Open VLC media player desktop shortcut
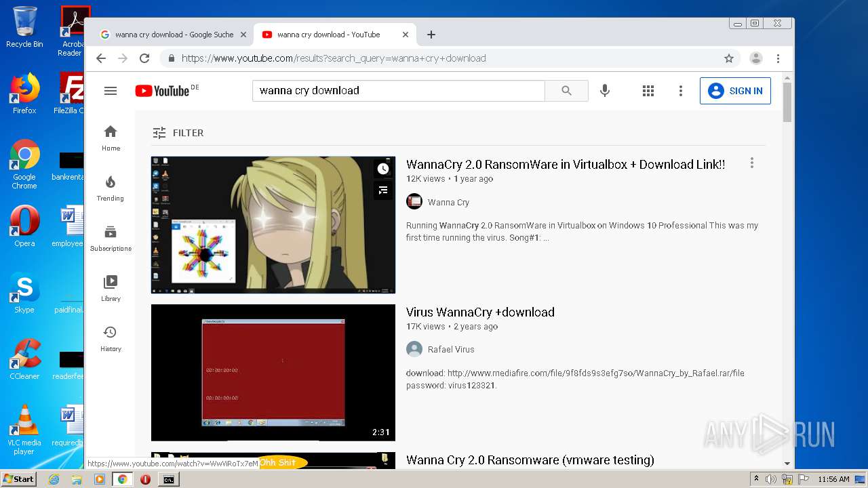Image resolution: width=868 pixels, height=488 pixels. tap(24, 430)
